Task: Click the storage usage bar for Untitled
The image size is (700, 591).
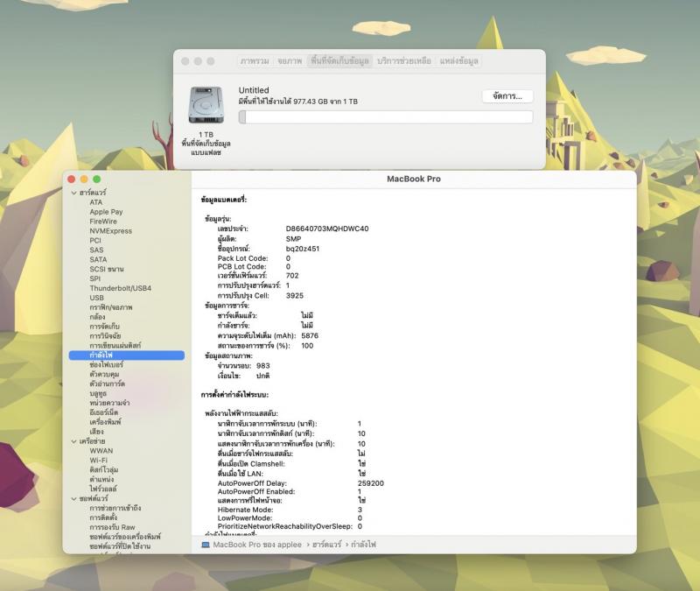Action: 386,117
